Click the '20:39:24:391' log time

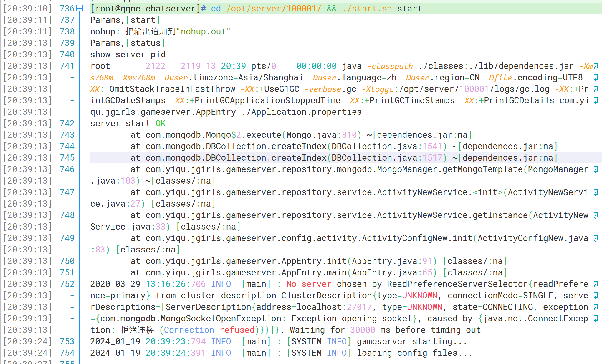pyautogui.click(x=176, y=353)
